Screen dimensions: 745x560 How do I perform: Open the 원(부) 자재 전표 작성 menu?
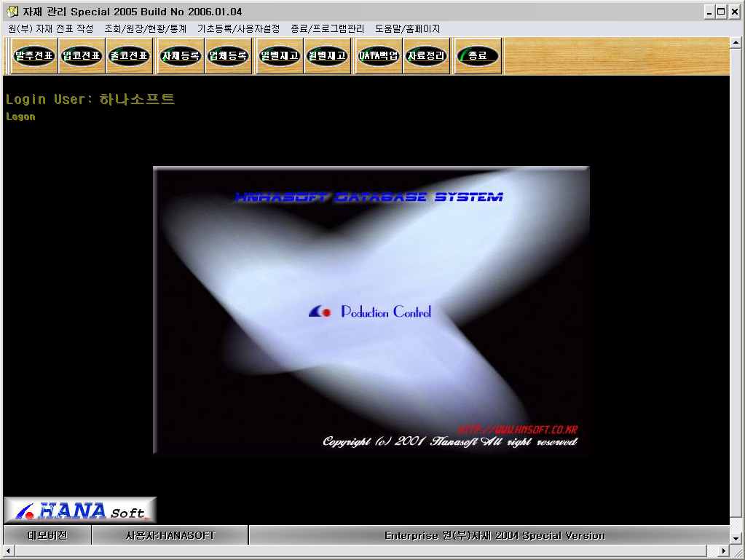point(51,28)
